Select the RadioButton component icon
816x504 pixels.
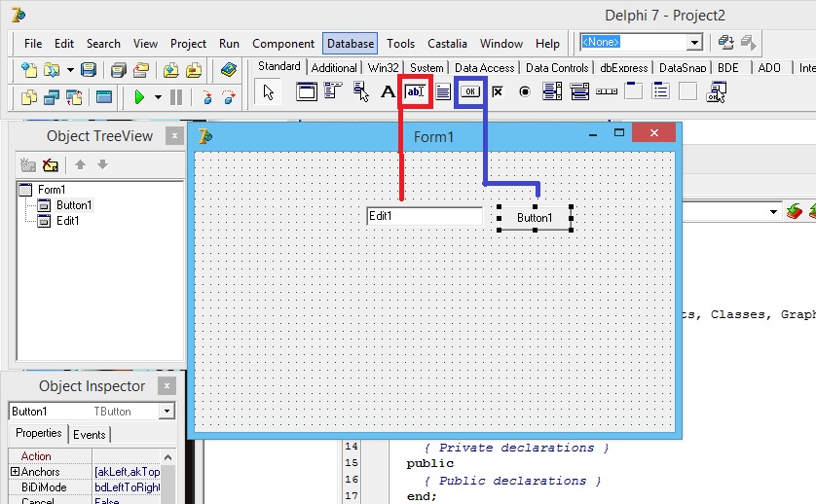click(x=525, y=92)
